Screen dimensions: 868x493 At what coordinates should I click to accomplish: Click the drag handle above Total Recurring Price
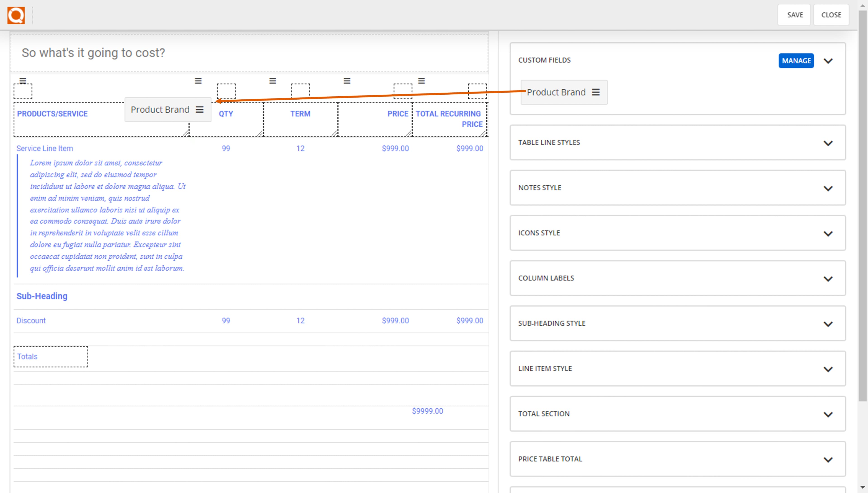(421, 81)
